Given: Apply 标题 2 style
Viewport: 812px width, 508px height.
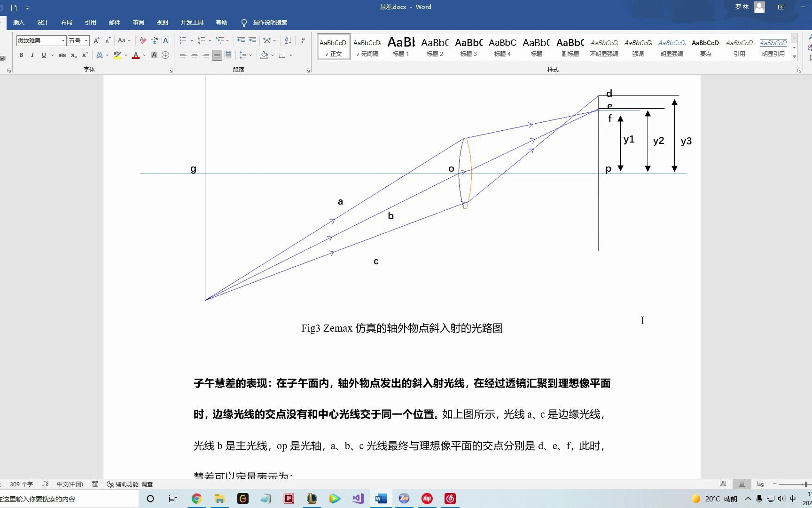Looking at the screenshot, I should (435, 47).
